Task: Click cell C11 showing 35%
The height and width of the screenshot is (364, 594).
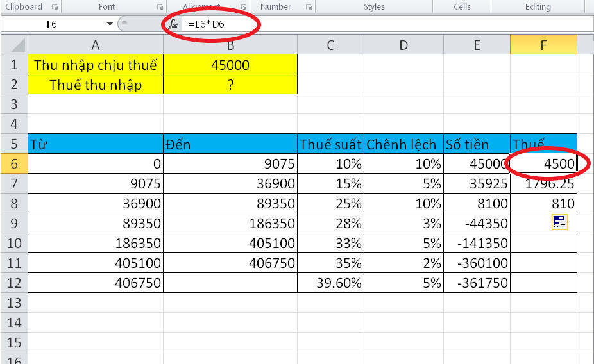Action: [331, 263]
